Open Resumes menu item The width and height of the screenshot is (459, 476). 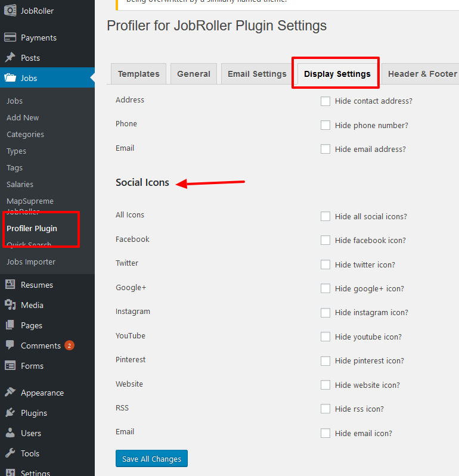[37, 285]
